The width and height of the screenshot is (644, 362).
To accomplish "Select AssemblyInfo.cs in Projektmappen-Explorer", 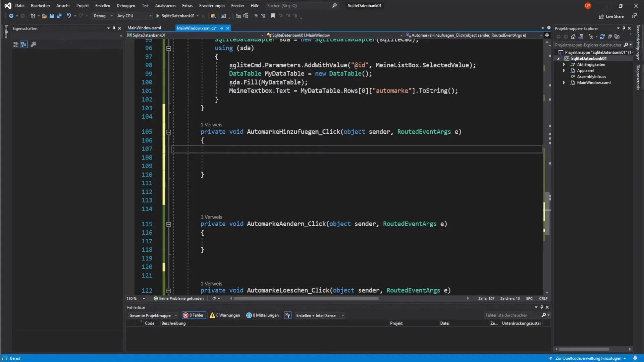I will [x=591, y=77].
